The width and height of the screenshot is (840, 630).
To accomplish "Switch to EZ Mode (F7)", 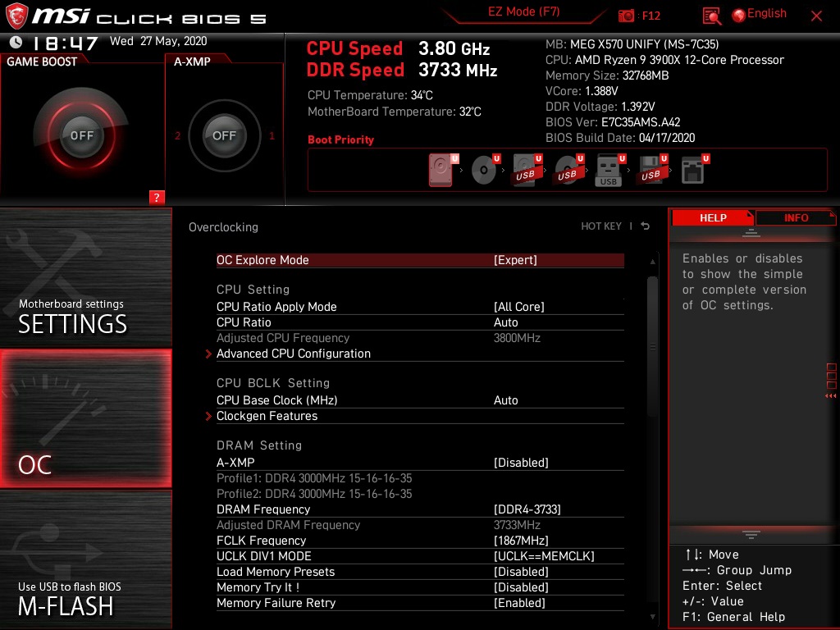I will click(524, 11).
